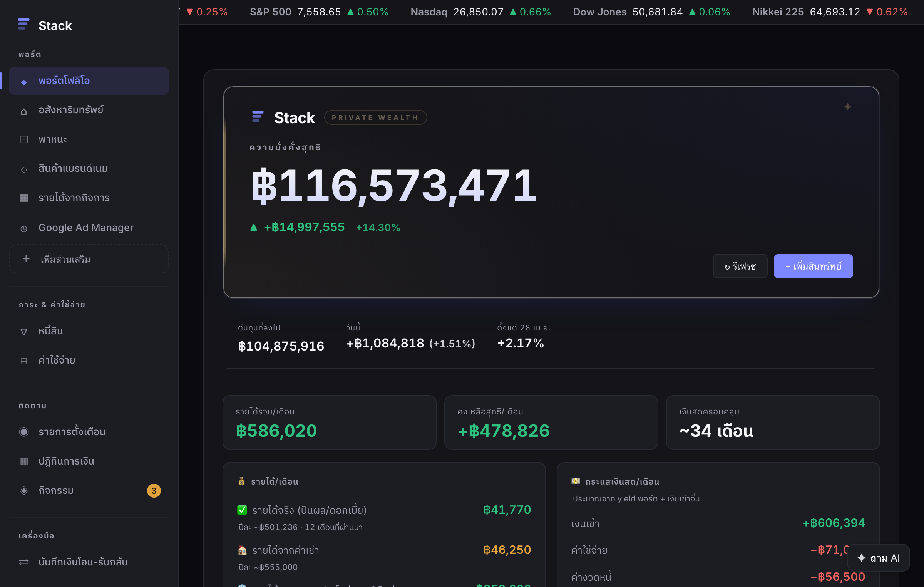
Task: Click the radio-style icon beside รายการตั้งเตือน
Action: tap(24, 432)
